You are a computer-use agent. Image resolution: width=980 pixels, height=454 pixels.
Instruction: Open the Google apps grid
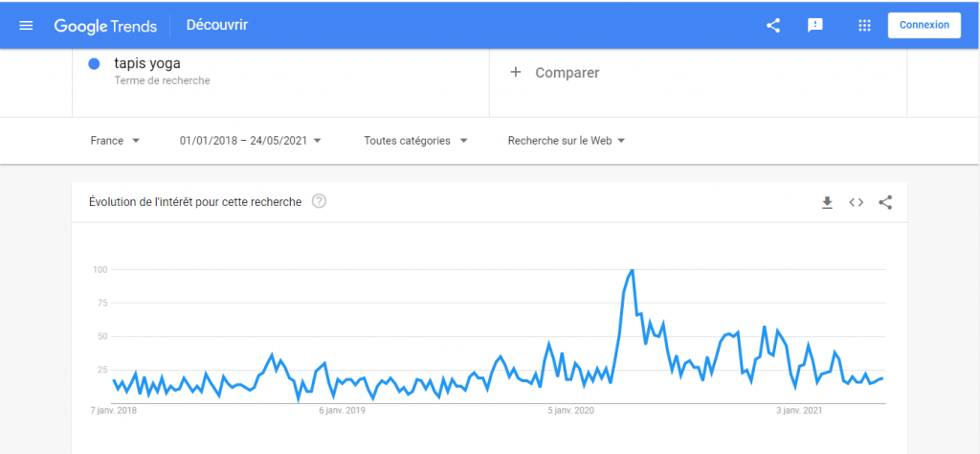(x=864, y=26)
